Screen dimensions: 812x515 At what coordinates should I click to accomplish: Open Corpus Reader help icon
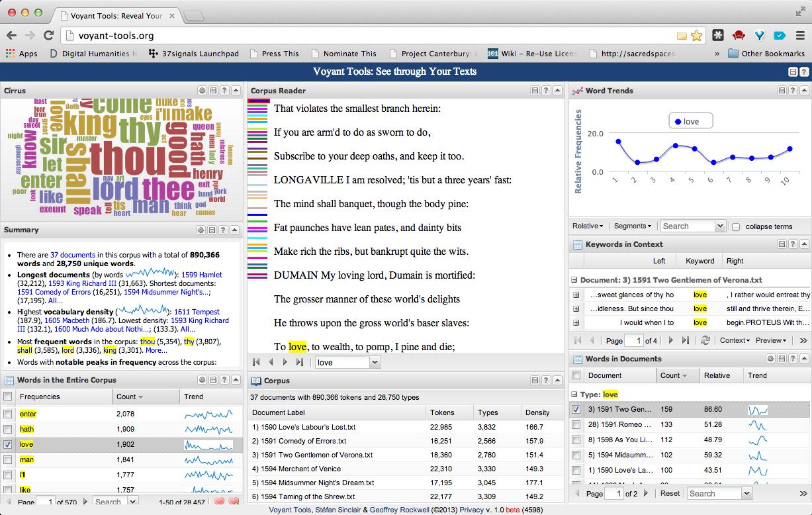546,91
